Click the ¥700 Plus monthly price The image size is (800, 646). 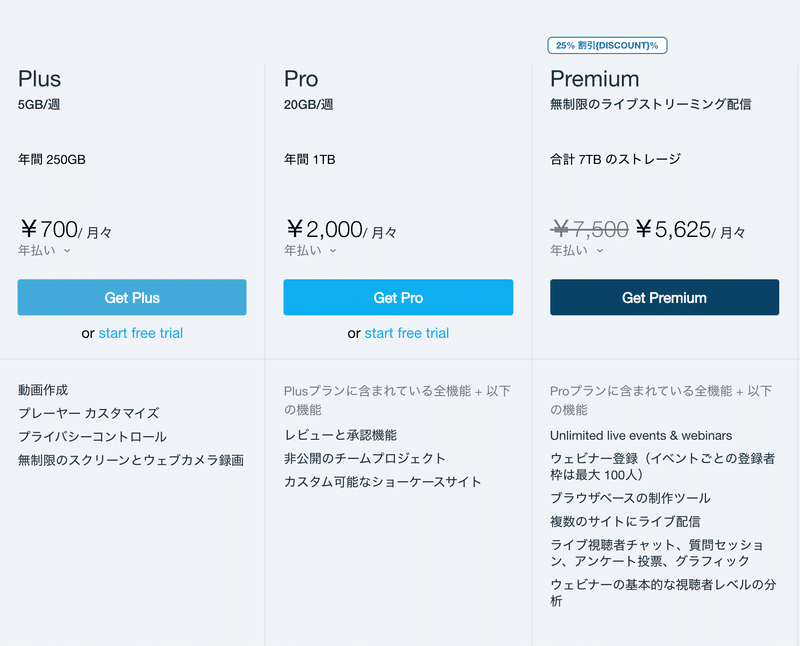click(x=49, y=230)
